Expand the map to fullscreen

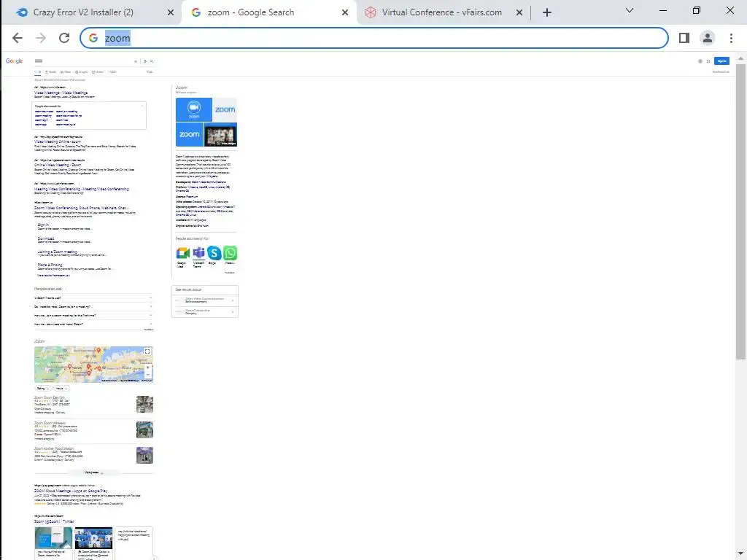[x=147, y=351]
